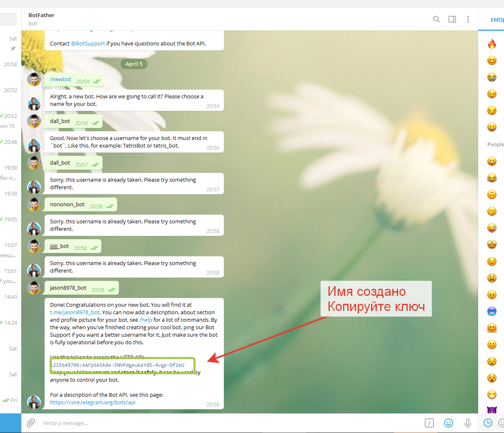The height and width of the screenshot is (433, 504).
Task: Show recent emojis clock icon
Action: pyautogui.click(x=488, y=423)
